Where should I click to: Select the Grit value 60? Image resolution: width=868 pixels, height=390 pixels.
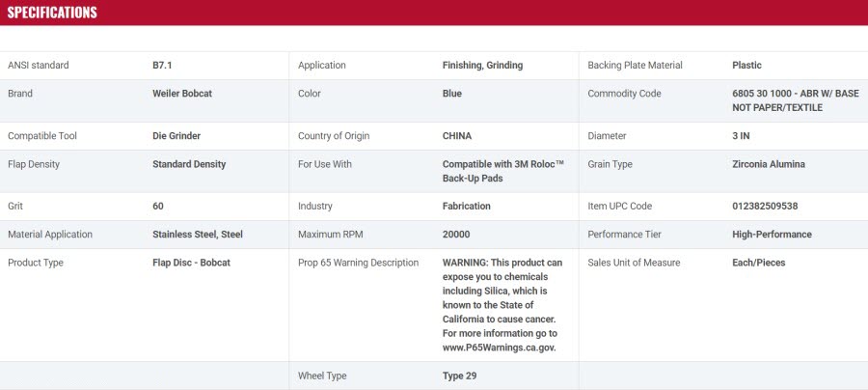(x=158, y=206)
